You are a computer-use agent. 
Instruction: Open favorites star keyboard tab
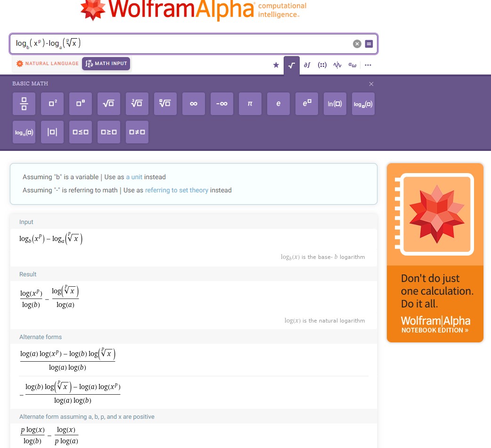[276, 65]
